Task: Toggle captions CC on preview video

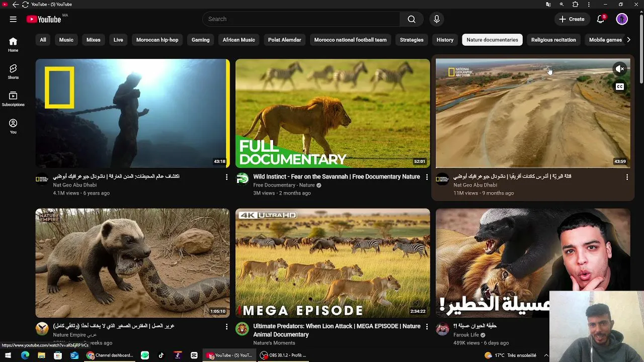Action: point(620,86)
